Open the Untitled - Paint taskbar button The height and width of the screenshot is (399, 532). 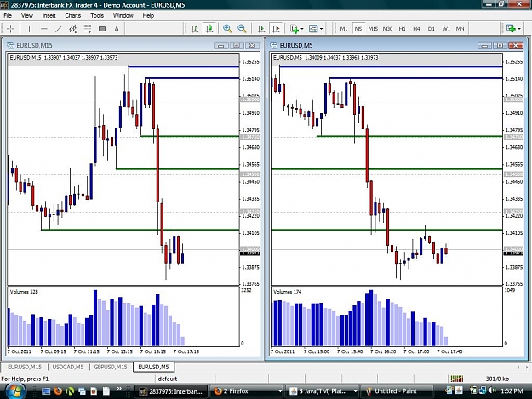pos(396,391)
